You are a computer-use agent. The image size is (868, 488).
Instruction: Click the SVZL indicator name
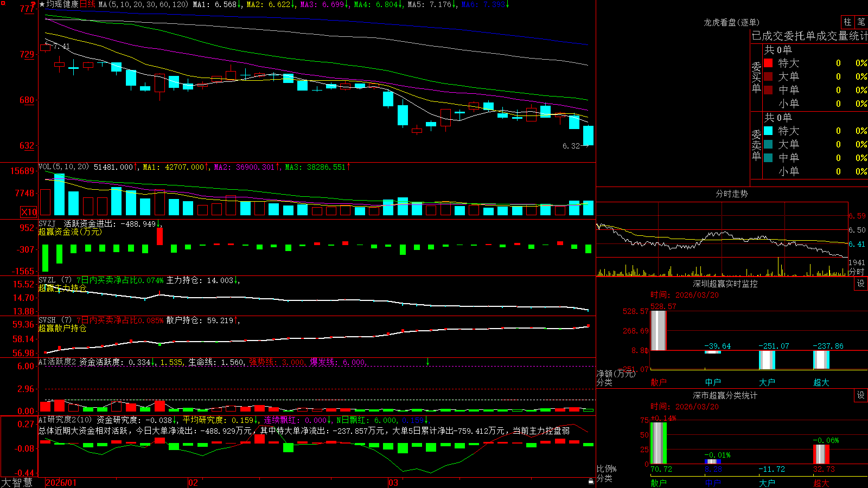pos(47,280)
